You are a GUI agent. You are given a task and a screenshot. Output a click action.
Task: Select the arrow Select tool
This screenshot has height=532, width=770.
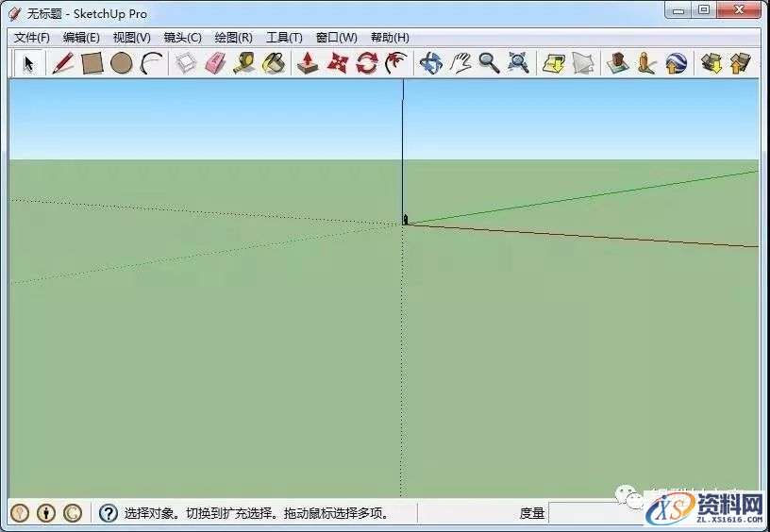click(28, 63)
